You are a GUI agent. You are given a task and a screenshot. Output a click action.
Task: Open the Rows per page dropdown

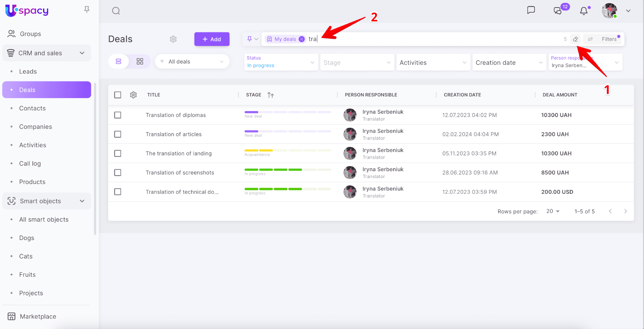pyautogui.click(x=553, y=211)
